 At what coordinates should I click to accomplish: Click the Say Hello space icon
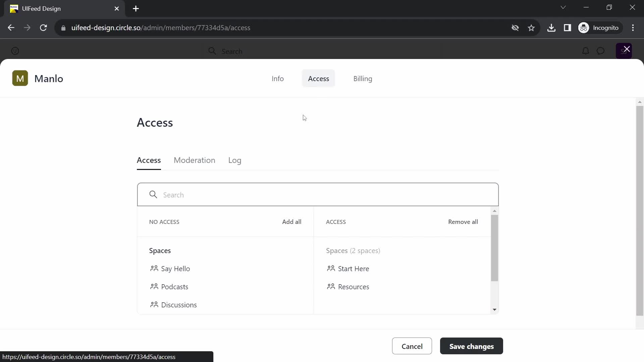pyautogui.click(x=154, y=268)
